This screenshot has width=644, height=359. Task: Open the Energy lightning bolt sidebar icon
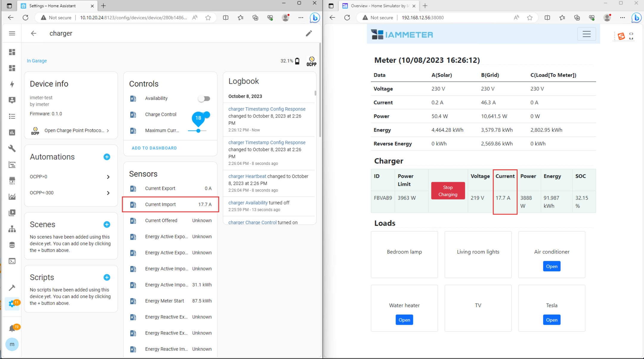(12, 84)
